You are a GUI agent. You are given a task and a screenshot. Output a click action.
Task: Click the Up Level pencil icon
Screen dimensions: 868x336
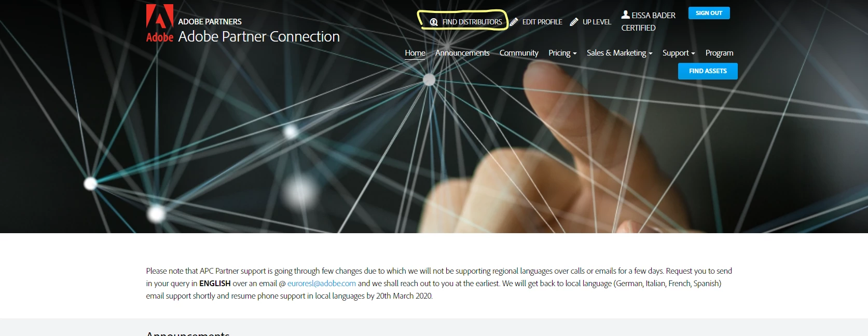pos(574,22)
